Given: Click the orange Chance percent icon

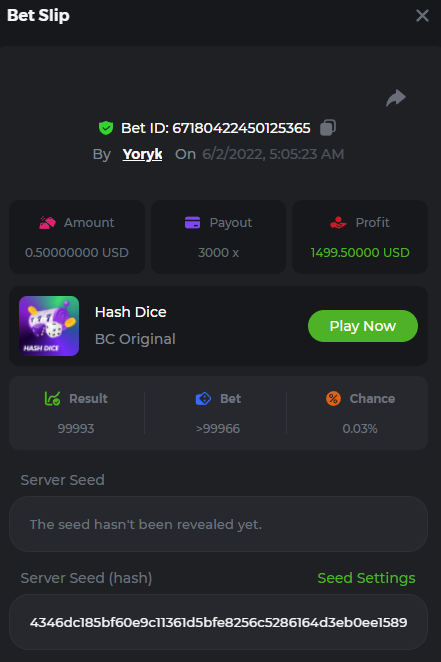Looking at the screenshot, I should [333, 399].
